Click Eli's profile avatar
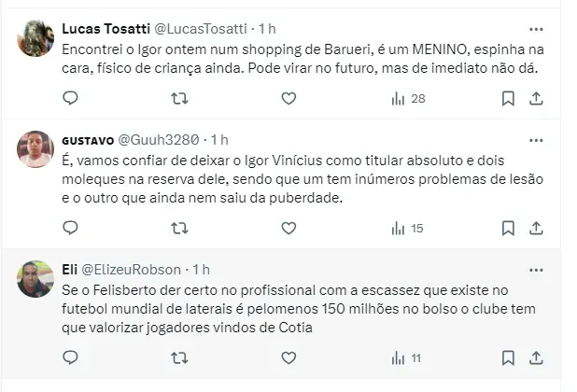The height and width of the screenshot is (392, 577). [x=35, y=278]
